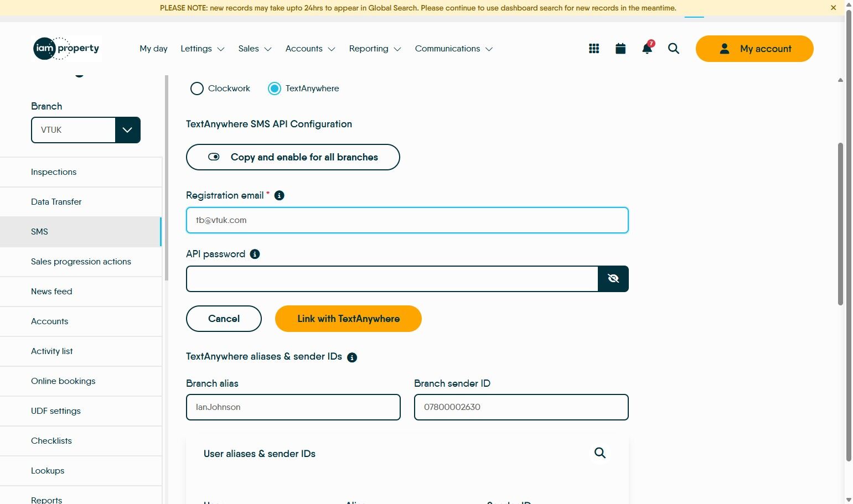This screenshot has height=504, width=853.
Task: Click the Branch alias field
Action: (x=293, y=407)
